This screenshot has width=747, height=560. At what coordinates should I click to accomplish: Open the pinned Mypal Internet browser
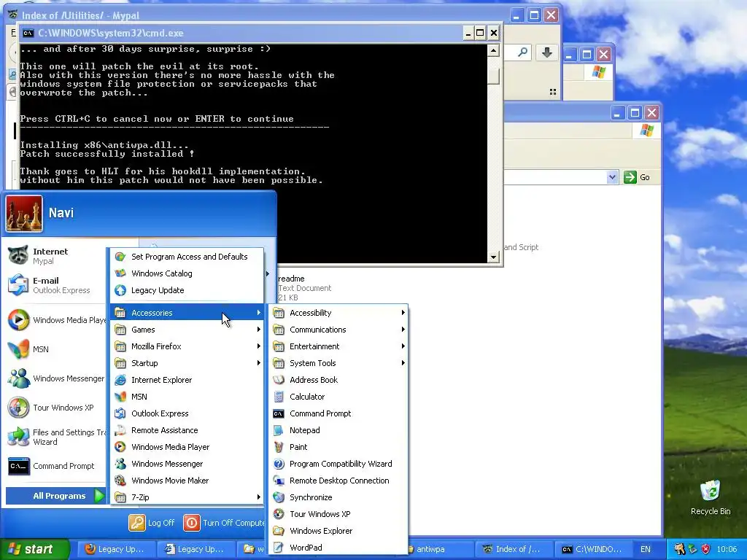55,256
